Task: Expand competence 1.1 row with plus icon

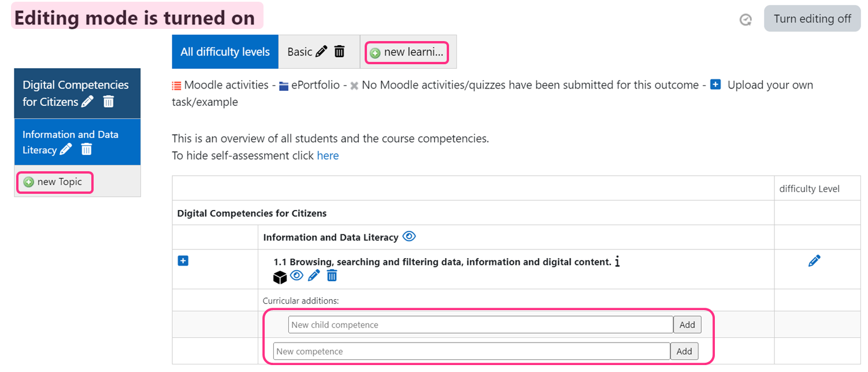Action: [183, 261]
